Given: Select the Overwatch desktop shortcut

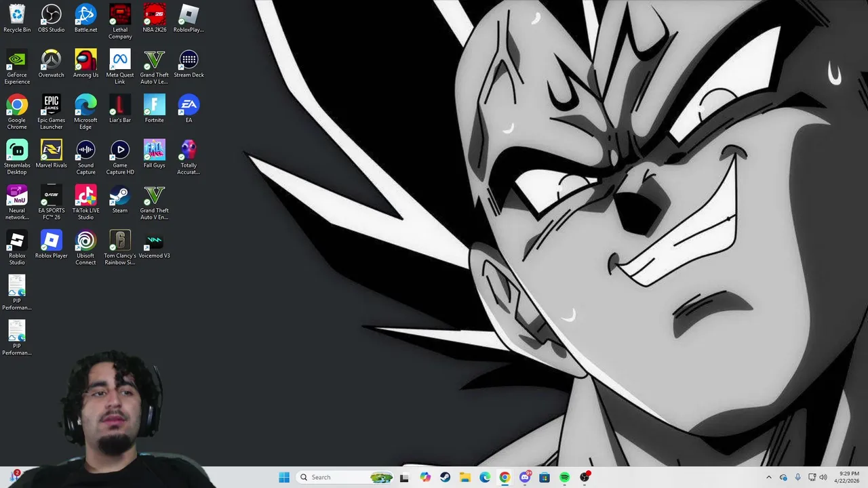Looking at the screenshot, I should 52,64.
